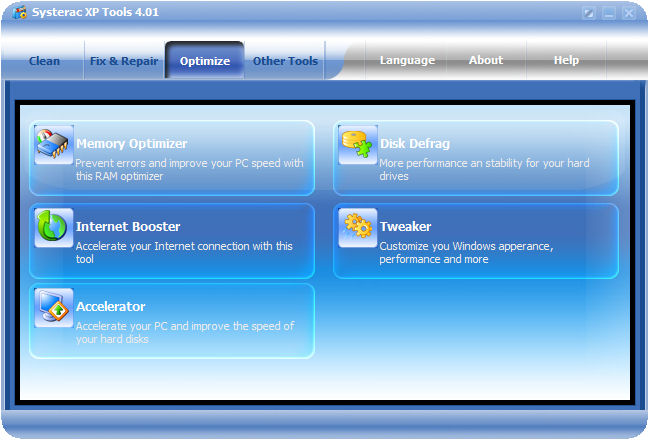This screenshot has width=650, height=441.
Task: Launch Disk Defrag via its title
Action: [415, 143]
